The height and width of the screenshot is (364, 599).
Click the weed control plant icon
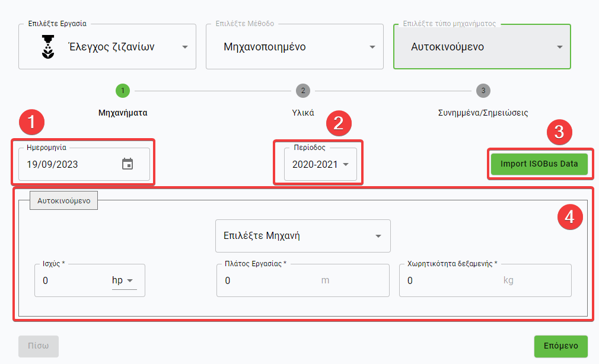[x=47, y=47]
